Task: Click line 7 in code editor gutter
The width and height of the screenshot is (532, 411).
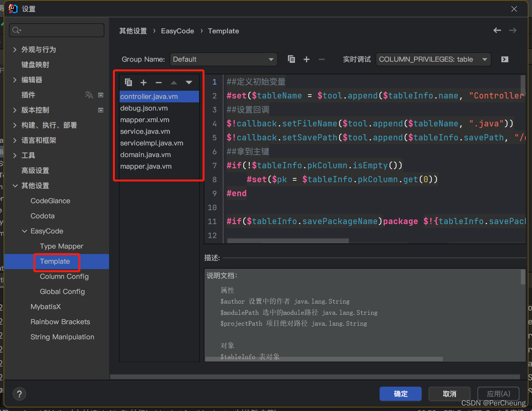Action: [214, 166]
